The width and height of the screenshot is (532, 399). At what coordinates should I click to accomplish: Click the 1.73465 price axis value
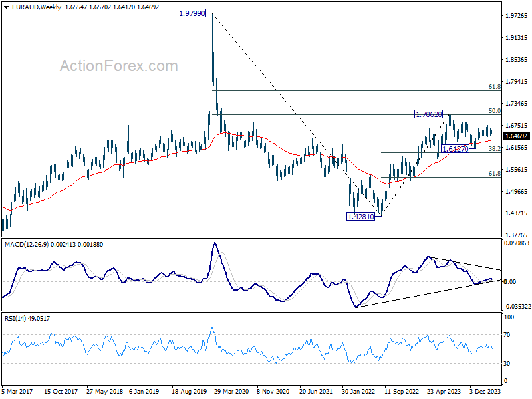pos(517,104)
